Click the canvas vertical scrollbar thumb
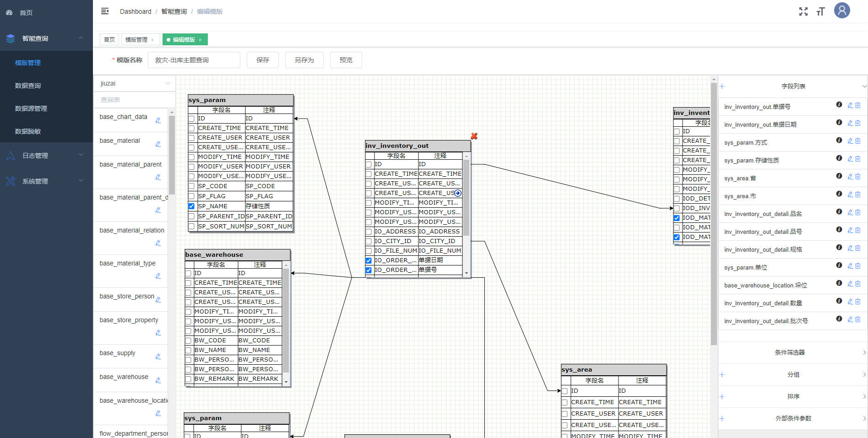The width and height of the screenshot is (868, 438). pyautogui.click(x=714, y=213)
